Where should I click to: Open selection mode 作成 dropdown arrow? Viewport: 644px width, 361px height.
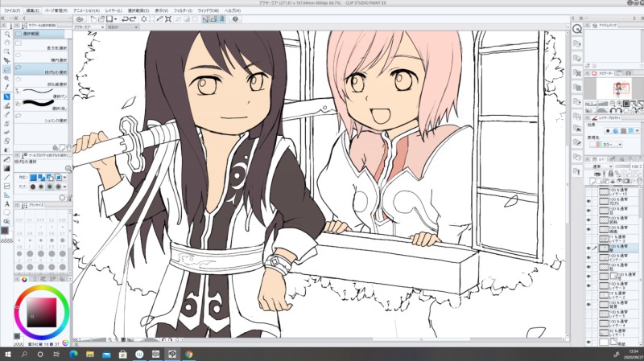click(x=65, y=177)
